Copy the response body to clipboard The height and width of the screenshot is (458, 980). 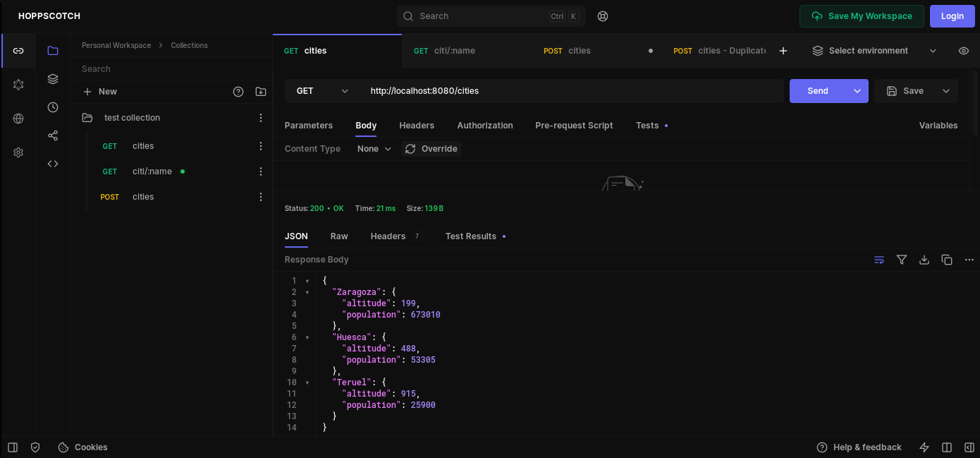click(x=946, y=260)
